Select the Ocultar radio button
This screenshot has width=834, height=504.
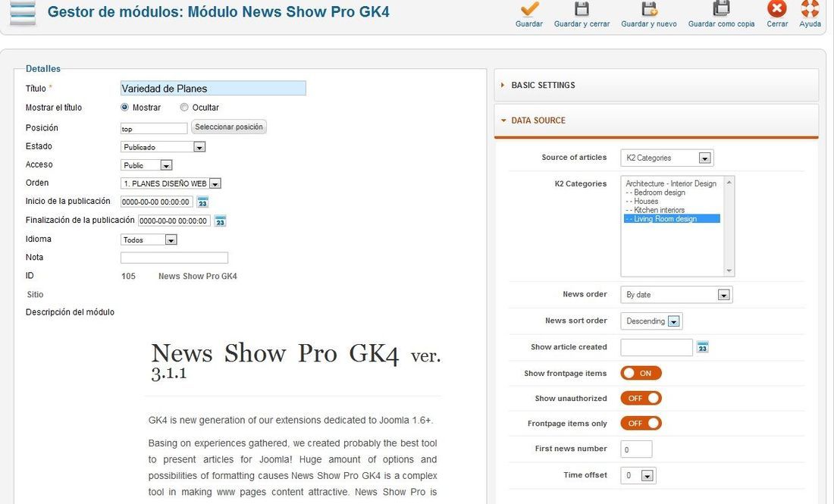184,108
